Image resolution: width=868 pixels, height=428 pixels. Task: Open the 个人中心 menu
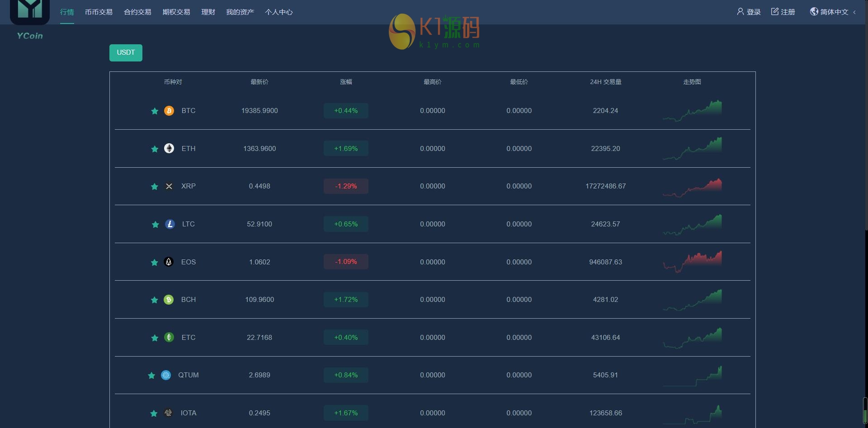point(279,12)
